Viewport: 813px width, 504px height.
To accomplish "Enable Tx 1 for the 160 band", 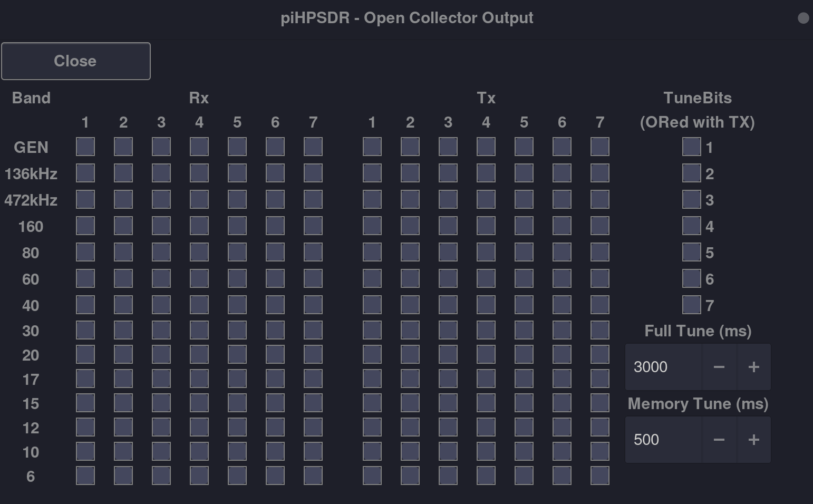I will [x=372, y=226].
